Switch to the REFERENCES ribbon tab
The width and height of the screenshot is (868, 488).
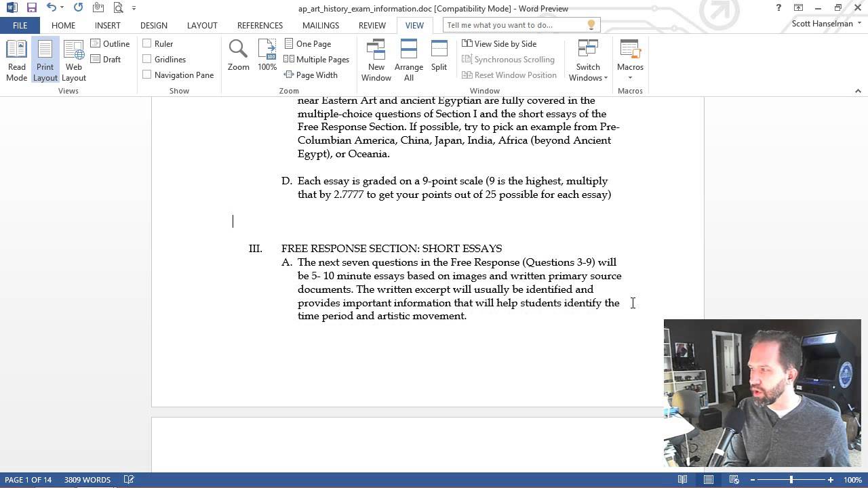click(260, 25)
